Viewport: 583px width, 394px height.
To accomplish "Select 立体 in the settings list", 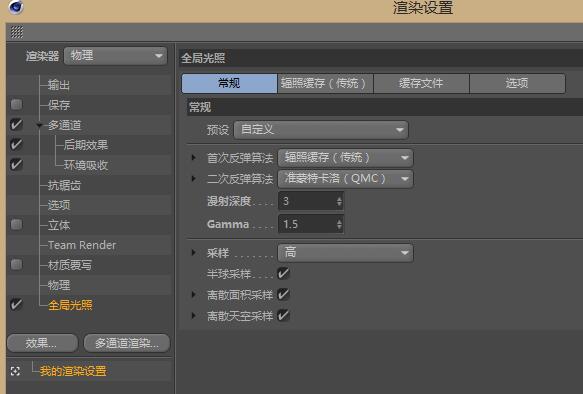I will pos(59,225).
